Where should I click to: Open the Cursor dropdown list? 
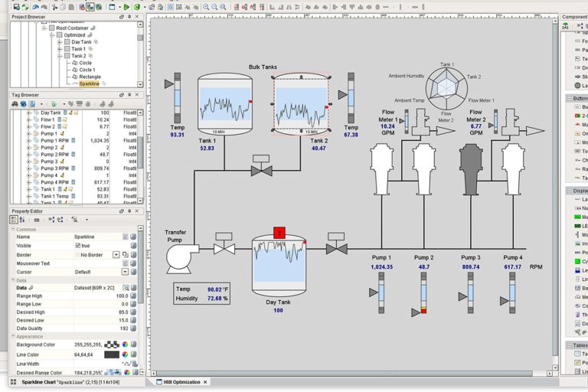pyautogui.click(x=125, y=272)
